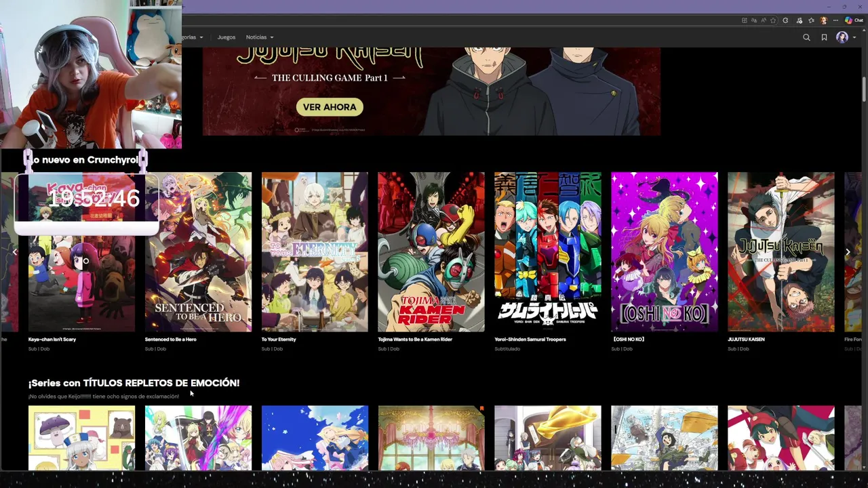Click the JUJUTSU KAISEN title text below poster

pyautogui.click(x=746, y=340)
